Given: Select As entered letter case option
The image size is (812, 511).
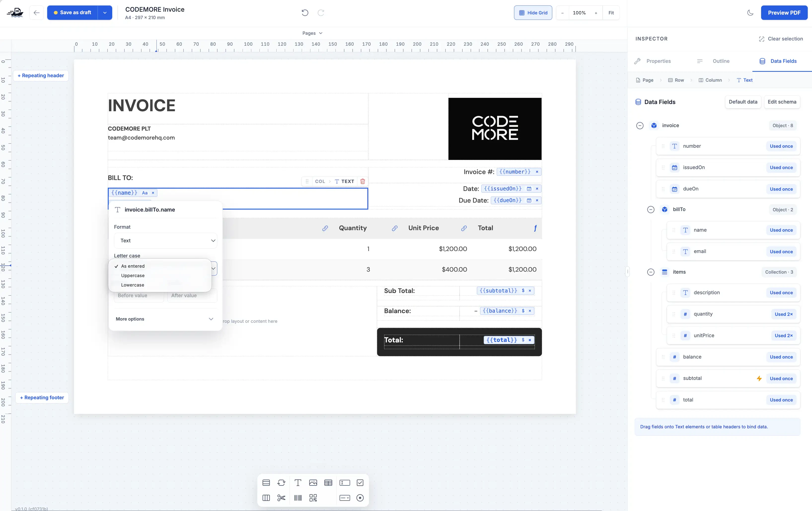Looking at the screenshot, I should point(133,266).
